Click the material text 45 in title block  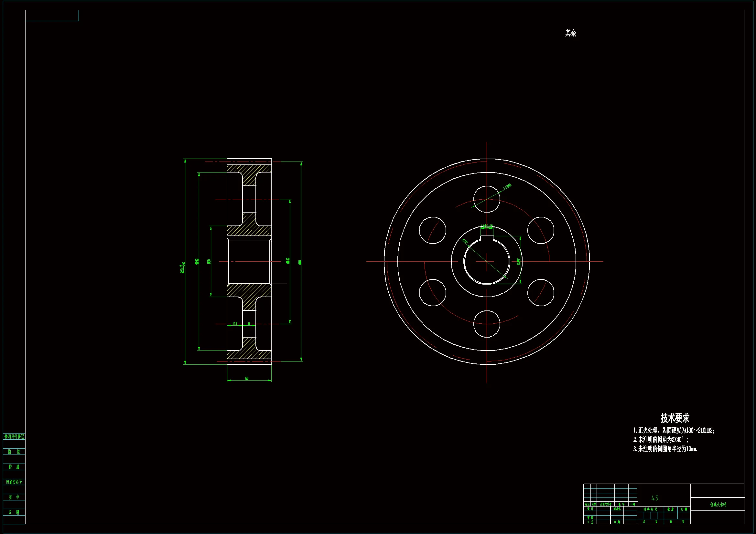pyautogui.click(x=654, y=498)
